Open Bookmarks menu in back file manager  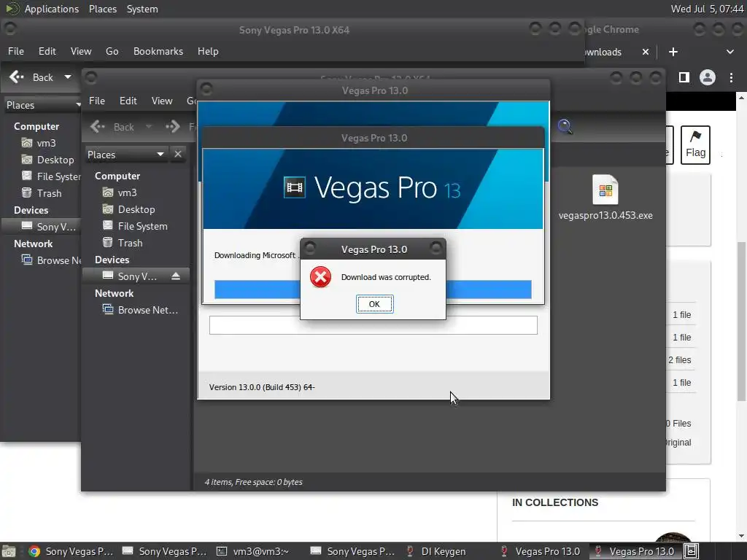click(x=158, y=51)
